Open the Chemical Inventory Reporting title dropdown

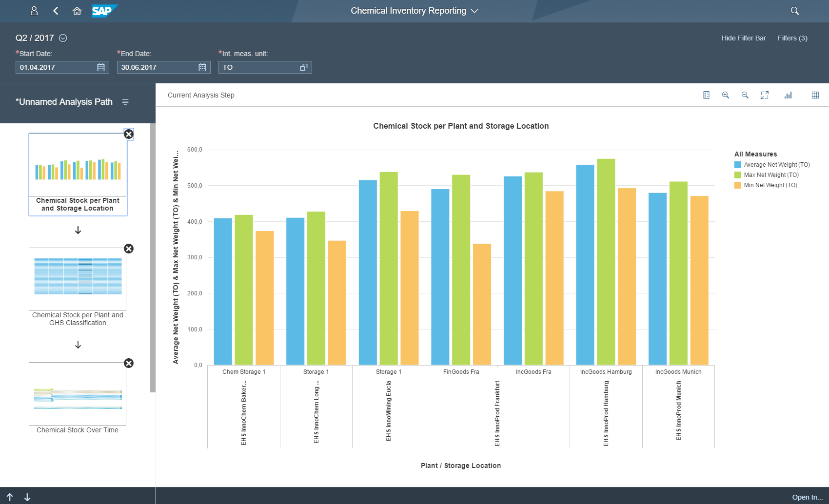tap(474, 10)
